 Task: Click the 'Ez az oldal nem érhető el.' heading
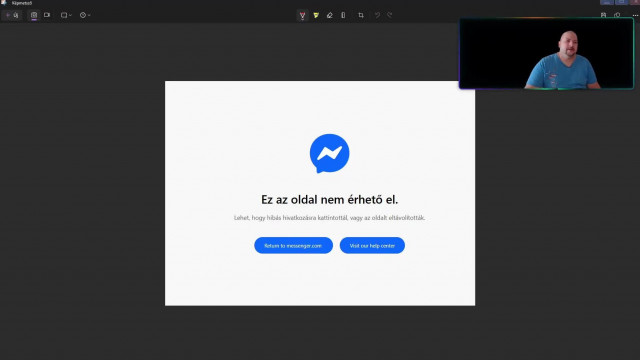tap(329, 200)
